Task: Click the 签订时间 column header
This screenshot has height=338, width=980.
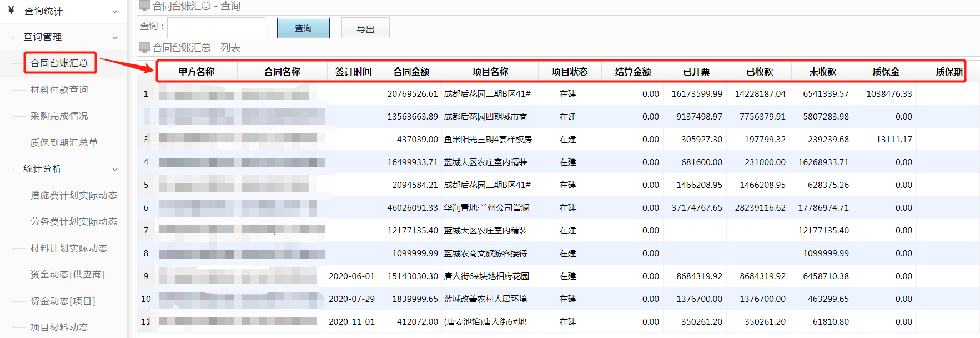Action: (x=353, y=72)
